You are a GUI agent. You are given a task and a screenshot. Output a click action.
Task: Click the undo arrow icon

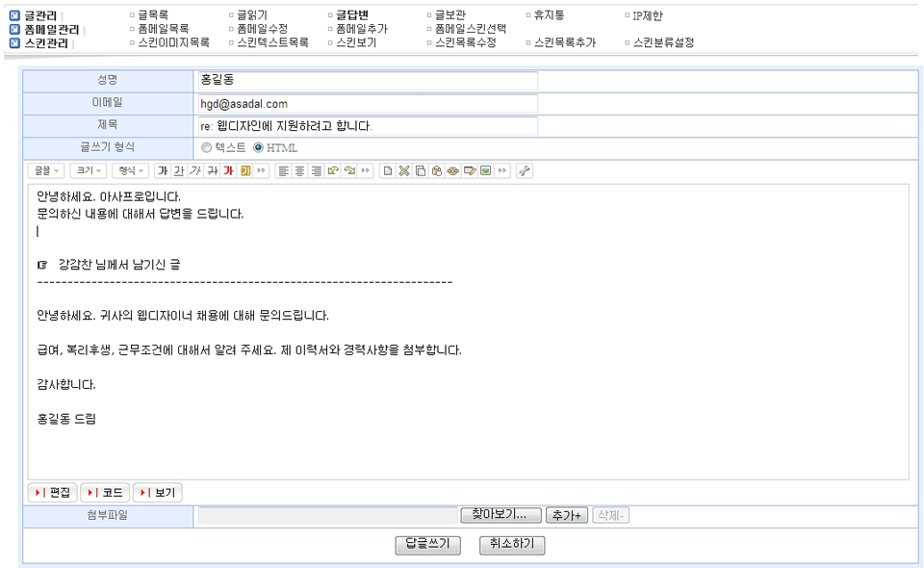tap(333, 171)
